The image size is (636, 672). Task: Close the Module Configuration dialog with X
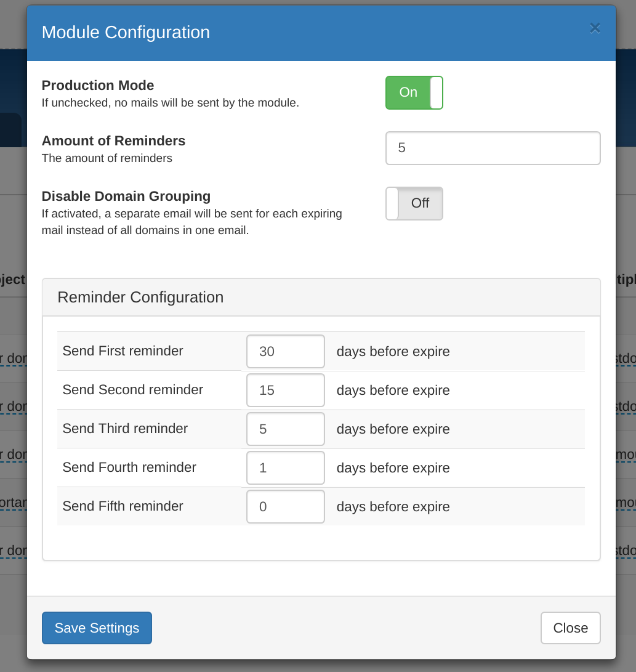pyautogui.click(x=595, y=28)
